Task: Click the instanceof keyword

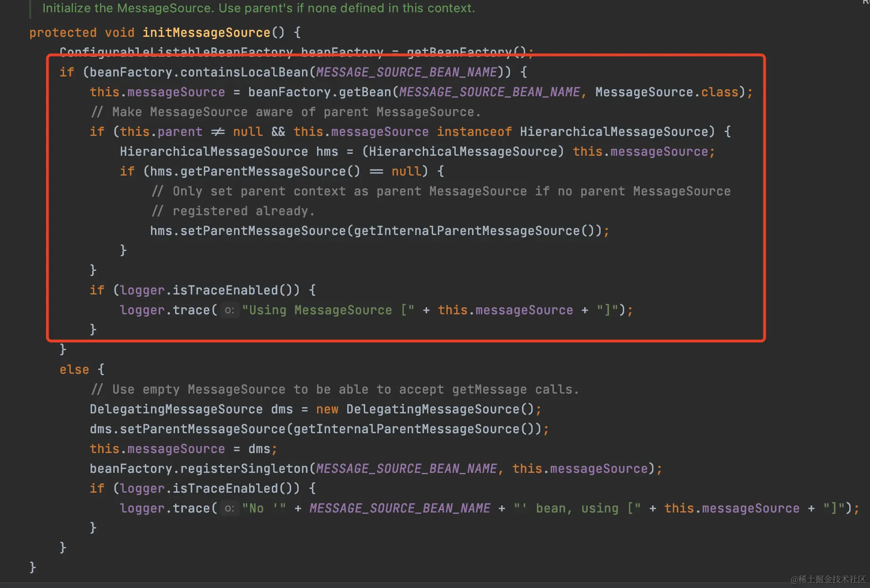Action: point(474,132)
